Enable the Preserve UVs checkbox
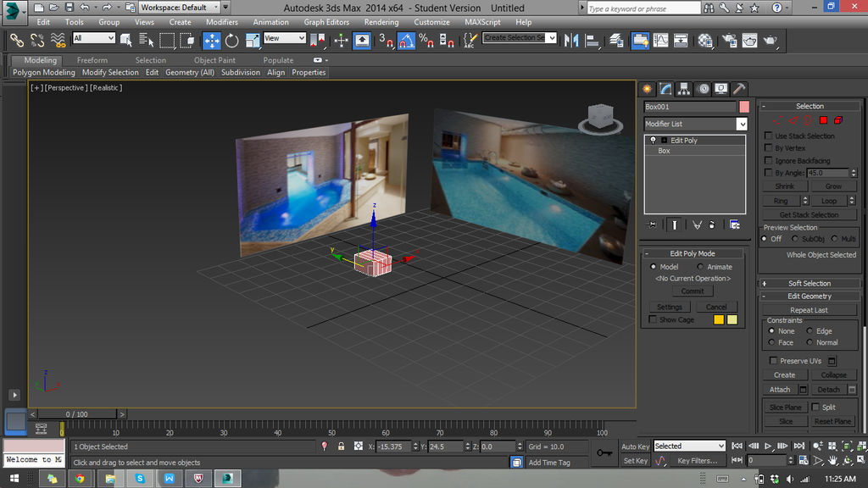This screenshot has height=488, width=868. coord(773,360)
